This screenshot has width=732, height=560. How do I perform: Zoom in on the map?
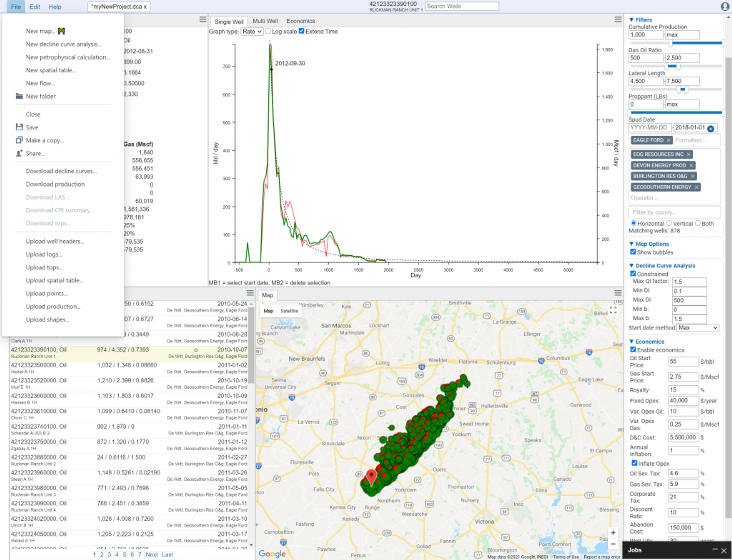613,532
